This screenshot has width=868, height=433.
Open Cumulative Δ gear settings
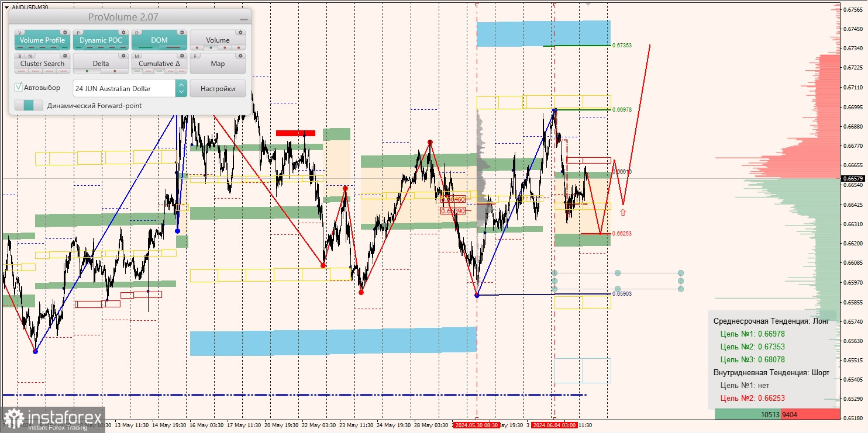point(182,56)
